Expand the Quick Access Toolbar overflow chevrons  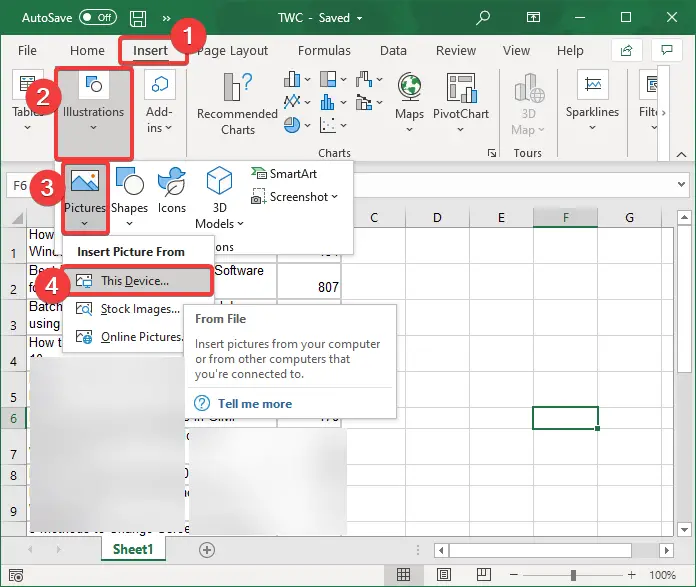point(166,18)
